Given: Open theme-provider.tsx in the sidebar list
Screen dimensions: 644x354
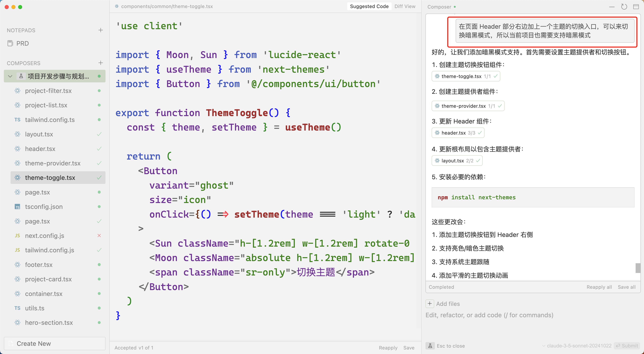Looking at the screenshot, I should pos(58,163).
